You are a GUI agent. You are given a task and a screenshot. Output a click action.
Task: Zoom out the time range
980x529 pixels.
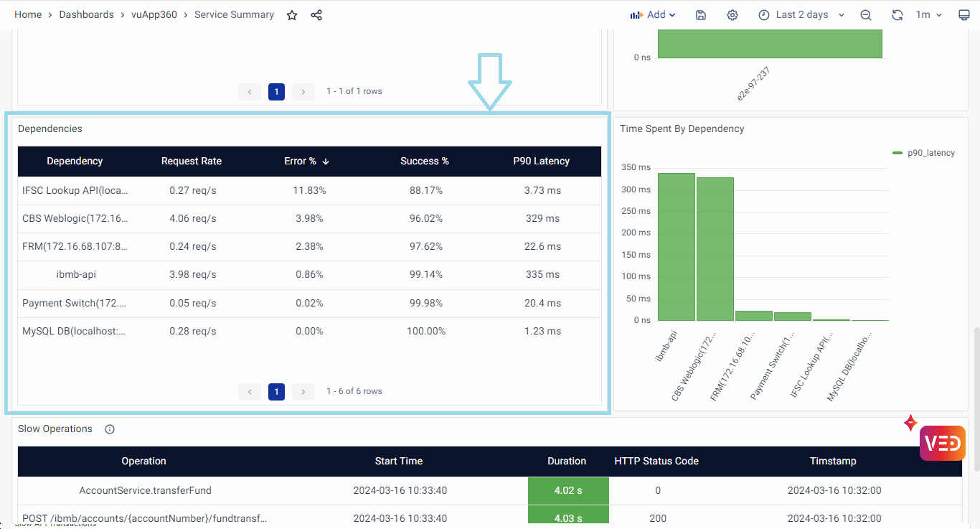click(866, 15)
